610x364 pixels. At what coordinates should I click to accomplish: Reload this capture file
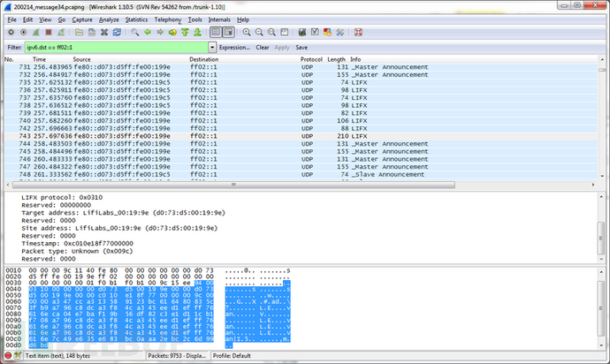click(x=117, y=33)
